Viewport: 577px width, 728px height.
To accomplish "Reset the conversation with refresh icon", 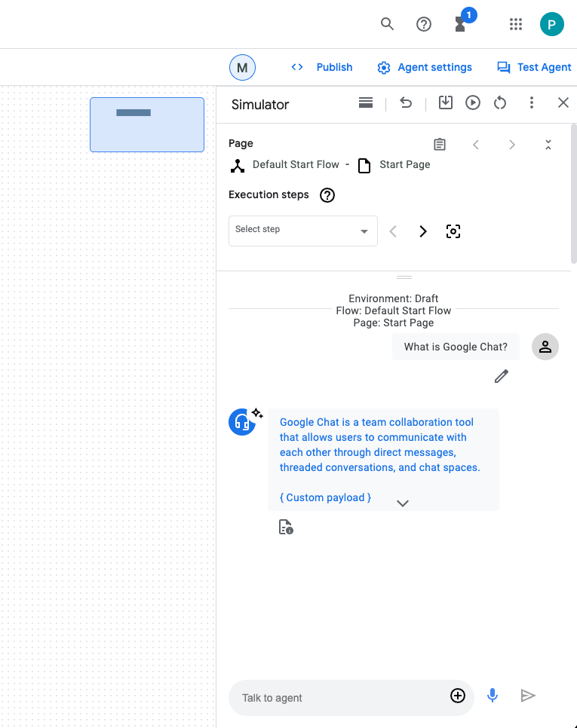I will click(x=500, y=103).
